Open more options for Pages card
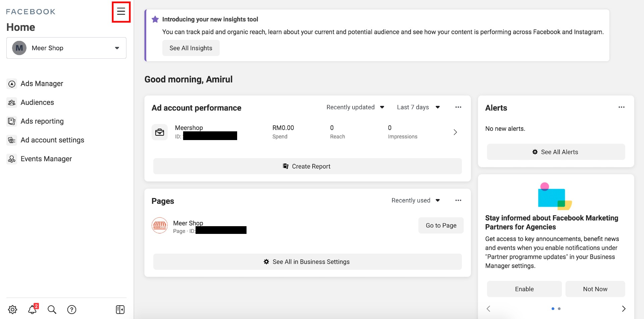Viewport: 644px width, 319px height. (x=458, y=200)
